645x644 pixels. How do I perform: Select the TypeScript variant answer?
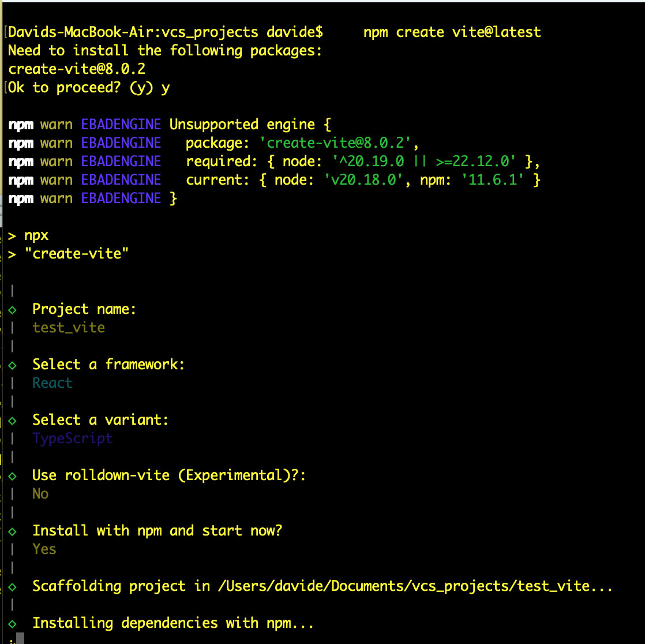(x=72, y=439)
